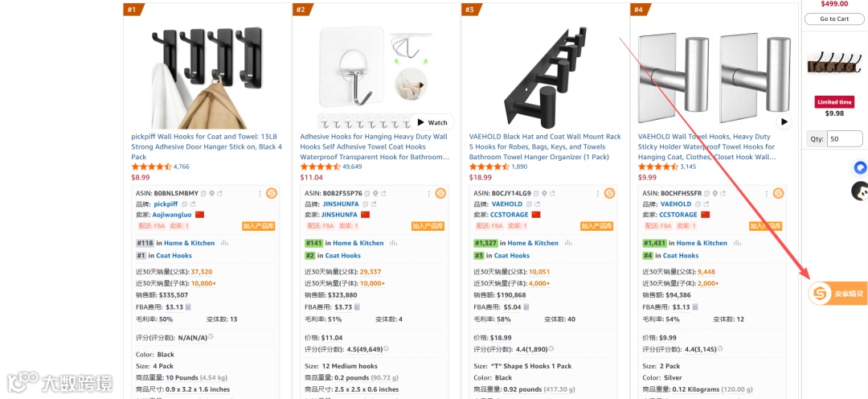Click the Watch button on adhesive hooks image

click(x=432, y=122)
